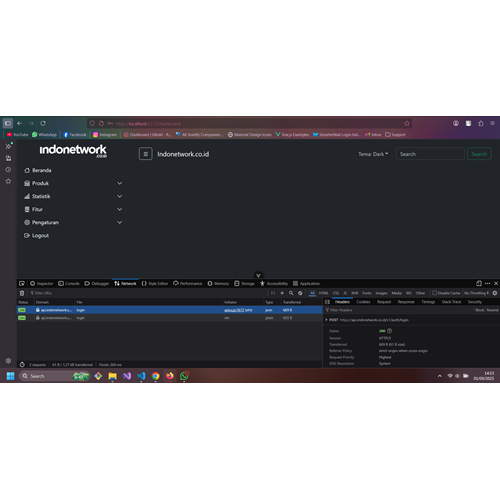
Task: Bookmark page with the star icon
Action: tap(407, 124)
